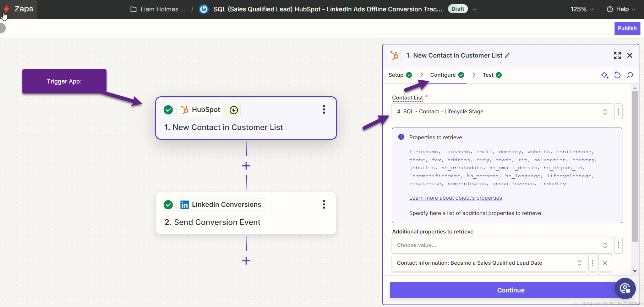Open LinkedIn step three-dot menu
The height and width of the screenshot is (307, 644).
point(324,204)
